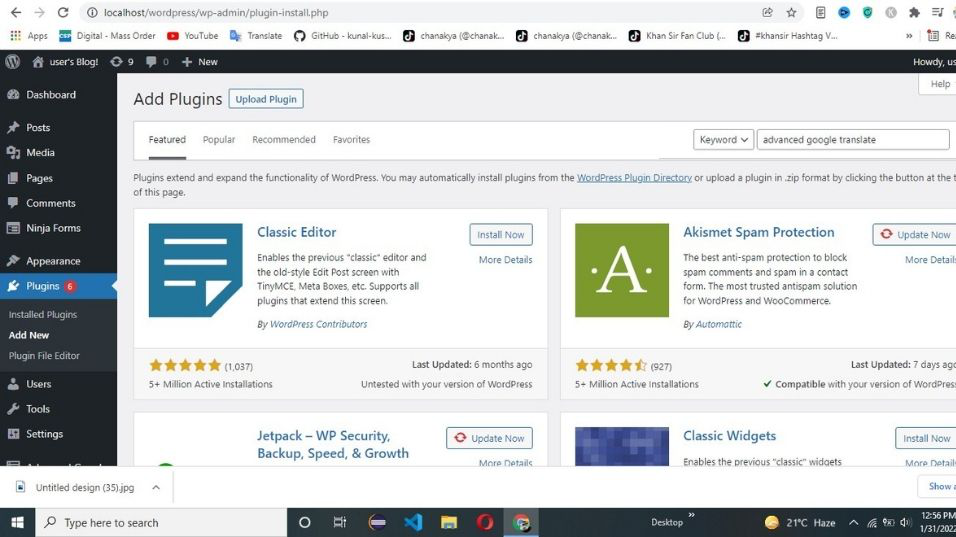Click the share page icon in address bar
The width and height of the screenshot is (956, 537).
tap(768, 12)
